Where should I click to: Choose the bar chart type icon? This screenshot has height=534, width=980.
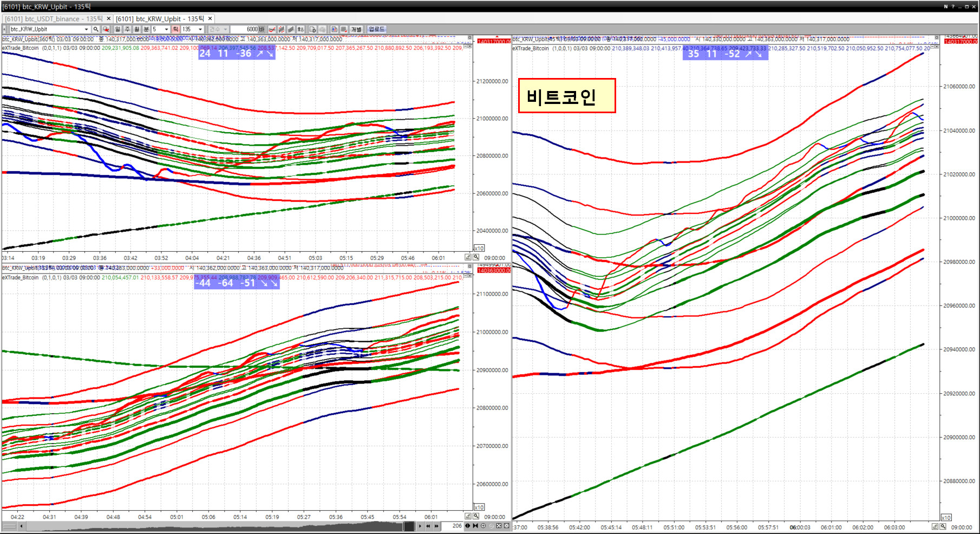pos(291,29)
